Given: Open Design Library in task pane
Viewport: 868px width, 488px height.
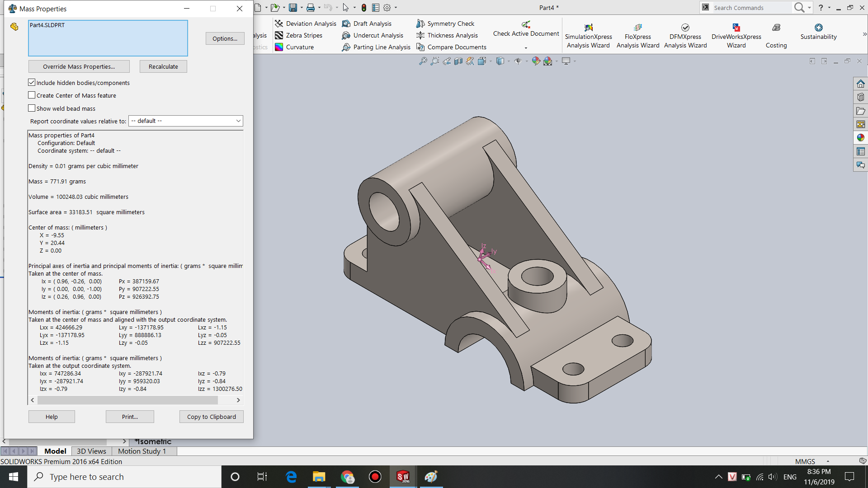Looking at the screenshot, I should pyautogui.click(x=861, y=97).
